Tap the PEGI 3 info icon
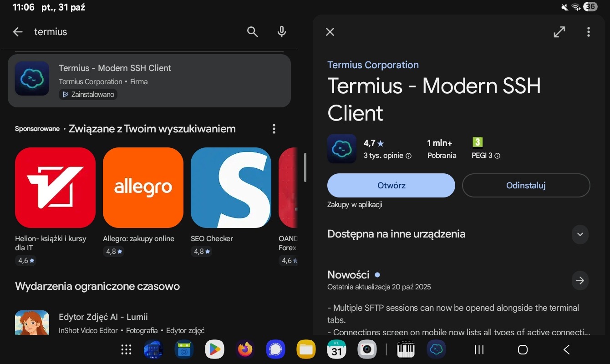This screenshot has width=610, height=364. click(x=497, y=156)
